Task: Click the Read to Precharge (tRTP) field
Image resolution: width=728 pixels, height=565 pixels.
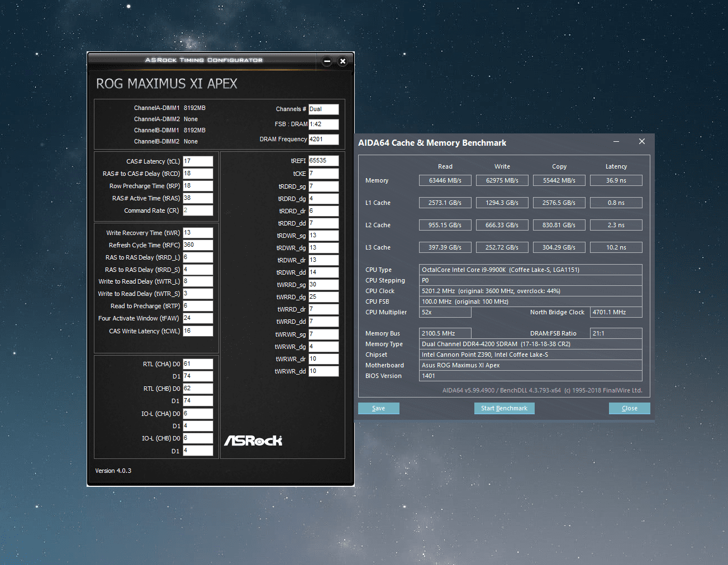Action: 198,306
